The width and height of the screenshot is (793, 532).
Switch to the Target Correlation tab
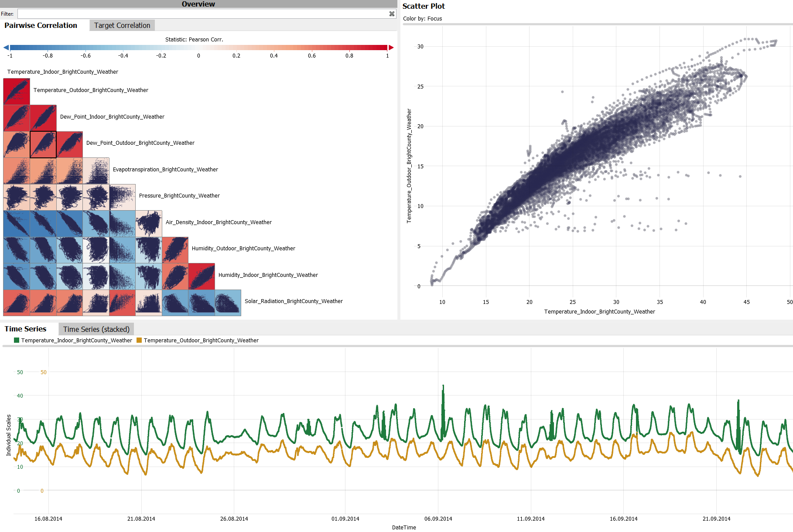pyautogui.click(x=122, y=25)
